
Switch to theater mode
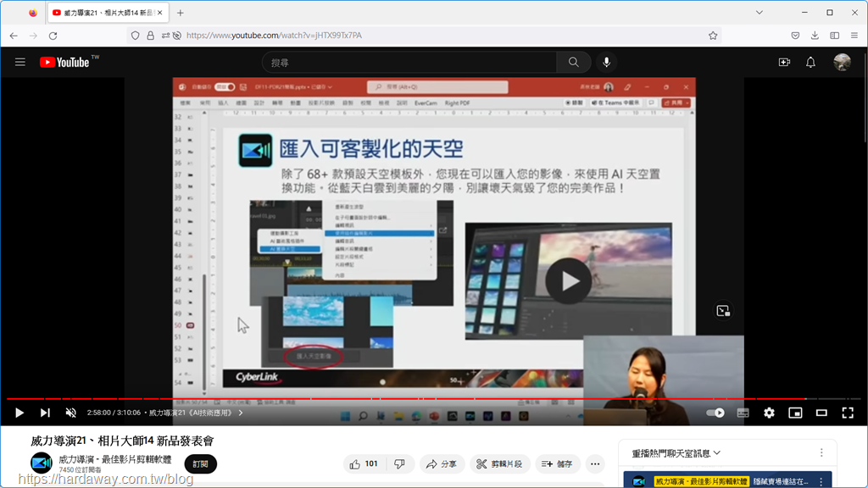click(x=821, y=413)
